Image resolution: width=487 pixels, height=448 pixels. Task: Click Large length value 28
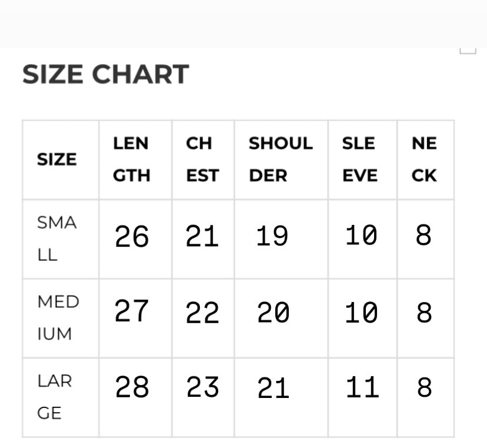(132, 386)
